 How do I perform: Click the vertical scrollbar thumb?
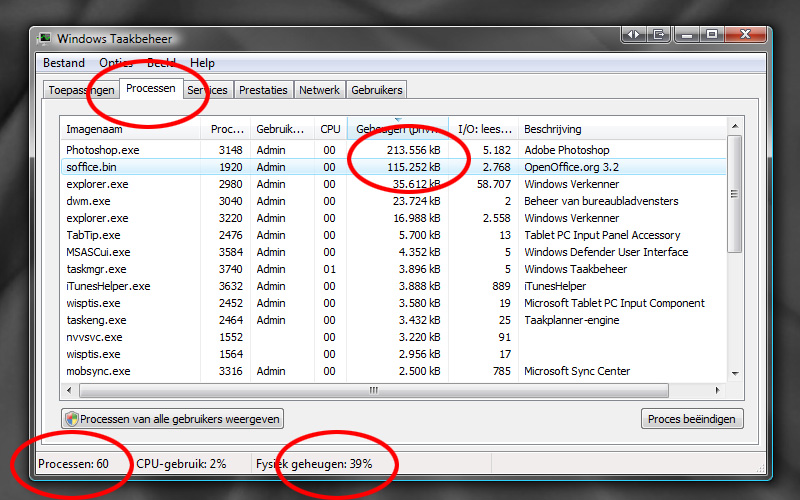pos(735,194)
